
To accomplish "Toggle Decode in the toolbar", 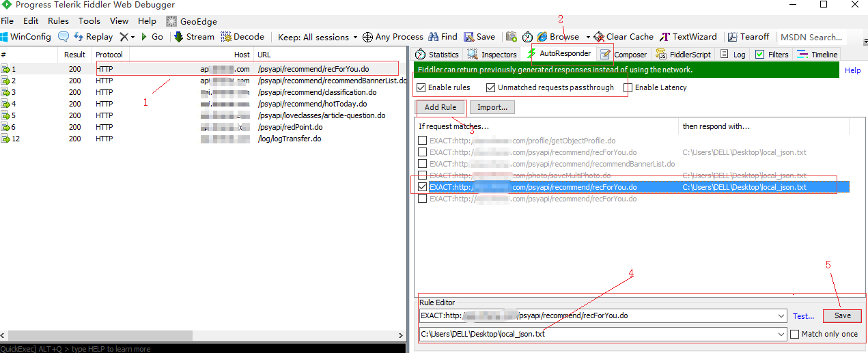I will [243, 37].
